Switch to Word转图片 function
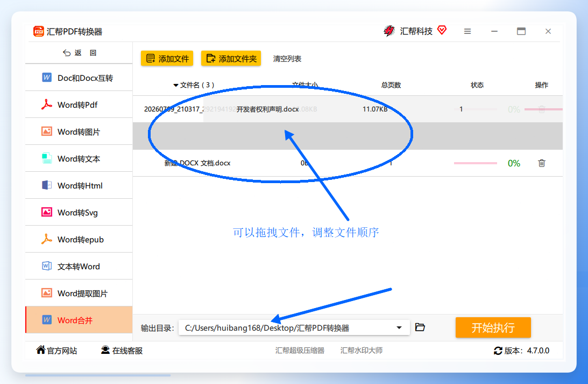Image resolution: width=588 pixels, height=384 pixels. [79, 132]
